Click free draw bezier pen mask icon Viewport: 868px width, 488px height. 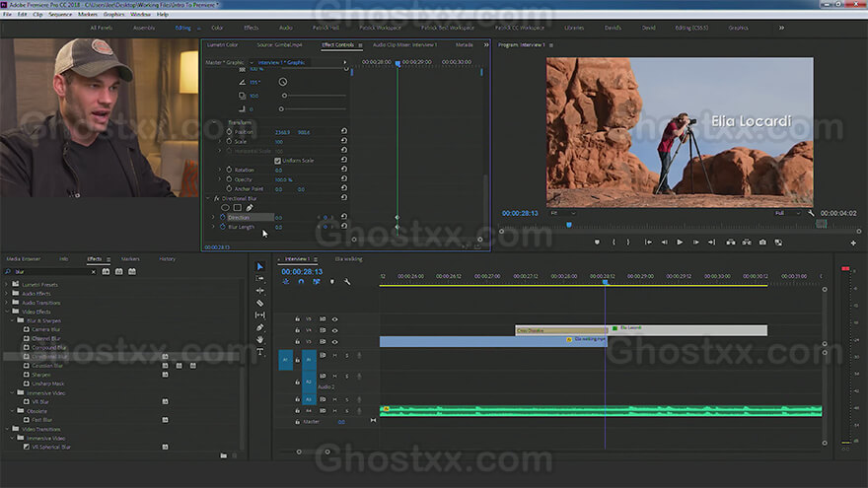pos(250,207)
